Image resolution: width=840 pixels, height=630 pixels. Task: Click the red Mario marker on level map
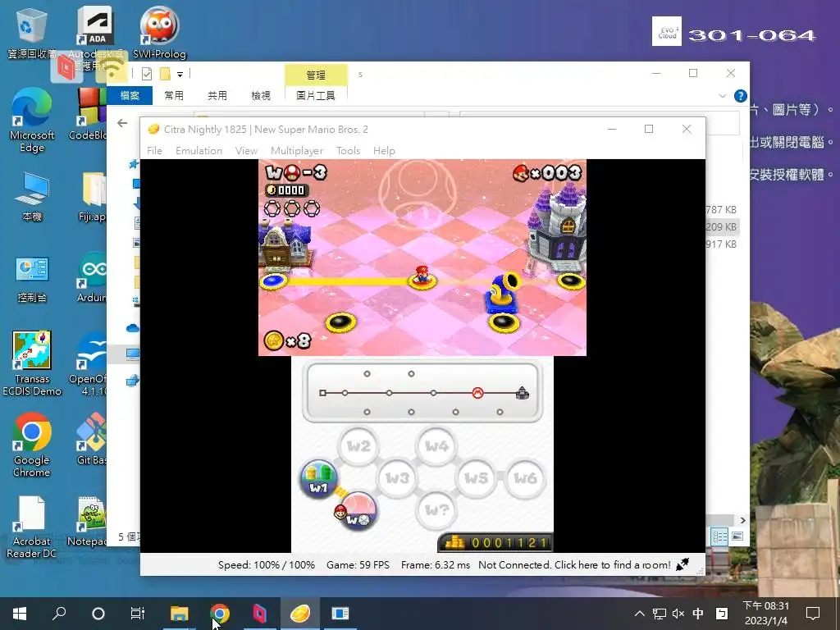(478, 393)
